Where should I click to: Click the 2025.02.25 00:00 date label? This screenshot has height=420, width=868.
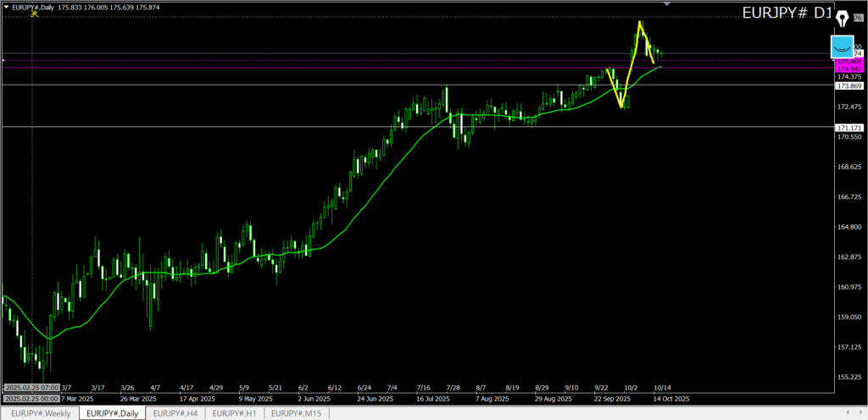(31, 398)
